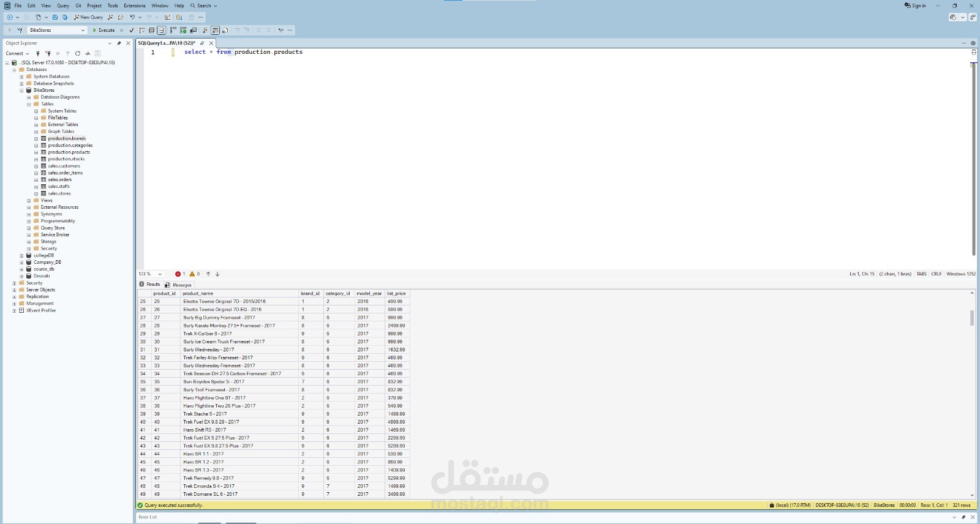Open the Extensions menu
Image resolution: width=980 pixels, height=524 pixels.
[135, 6]
